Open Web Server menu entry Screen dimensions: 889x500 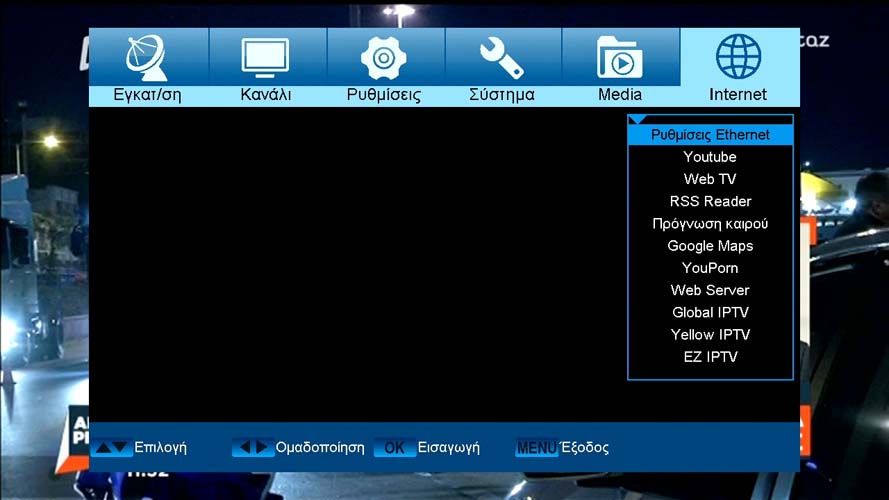click(x=710, y=290)
